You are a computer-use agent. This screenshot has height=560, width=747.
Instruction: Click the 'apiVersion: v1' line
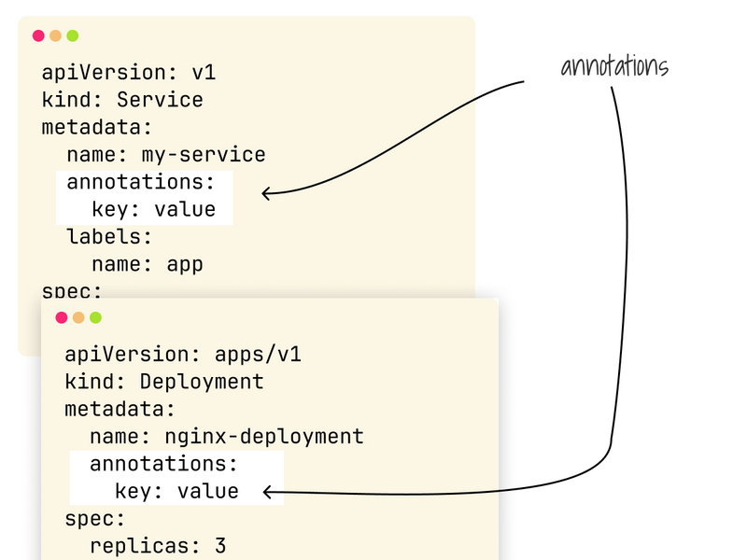coord(129,73)
